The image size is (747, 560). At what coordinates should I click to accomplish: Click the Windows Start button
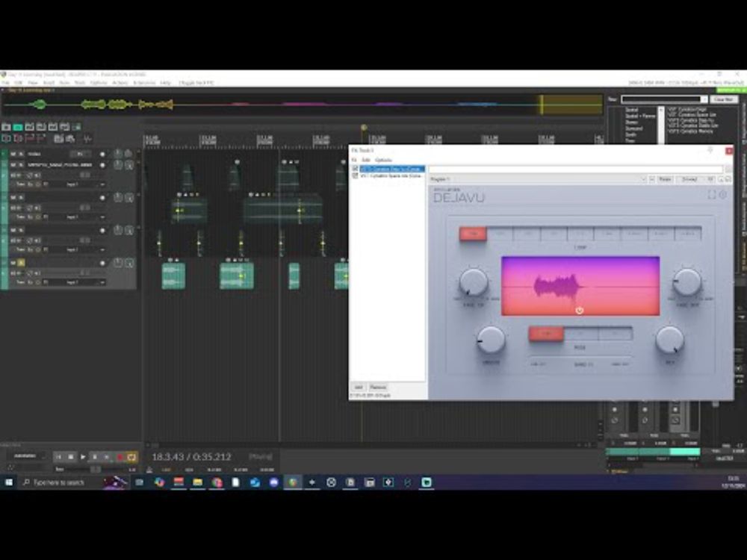[x=8, y=482]
